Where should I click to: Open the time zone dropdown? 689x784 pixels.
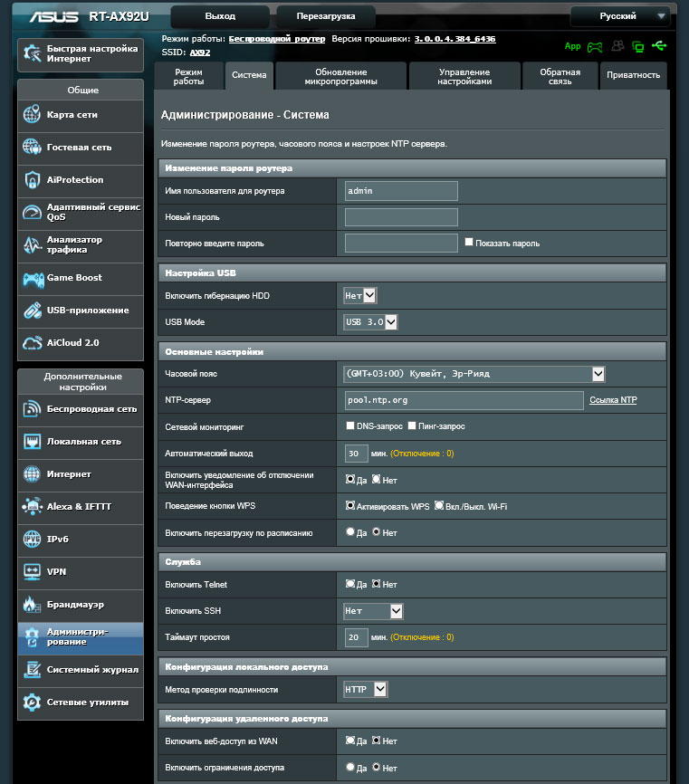pyautogui.click(x=474, y=374)
